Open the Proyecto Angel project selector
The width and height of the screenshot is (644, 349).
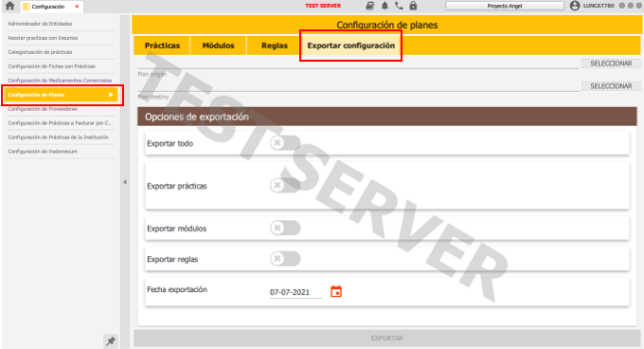(x=505, y=6)
